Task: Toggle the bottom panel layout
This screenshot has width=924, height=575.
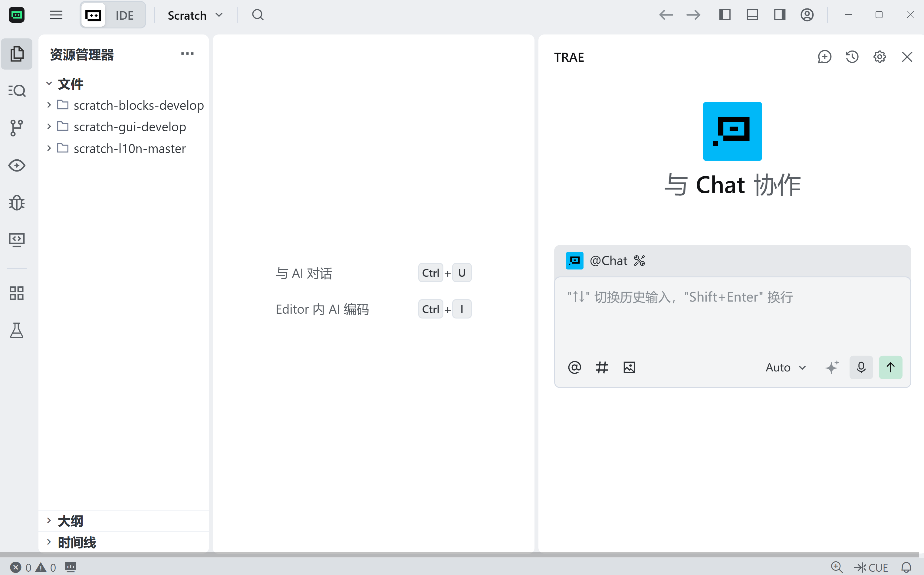Action: [752, 15]
